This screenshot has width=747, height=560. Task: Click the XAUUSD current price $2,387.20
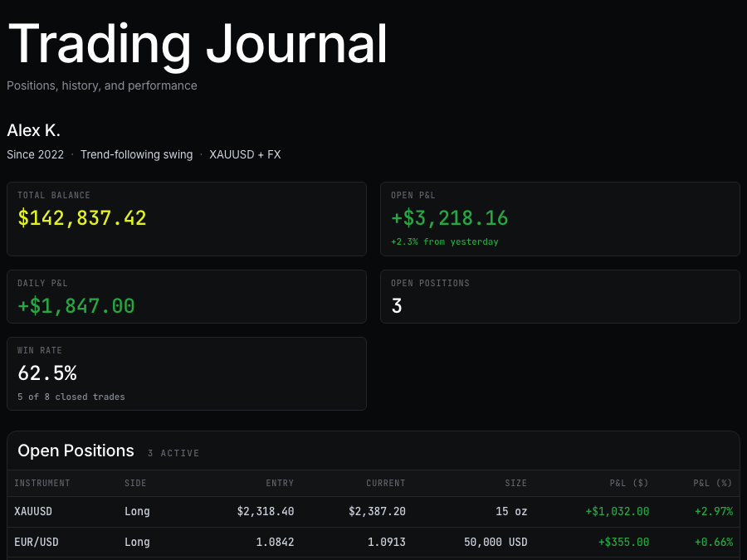(377, 511)
